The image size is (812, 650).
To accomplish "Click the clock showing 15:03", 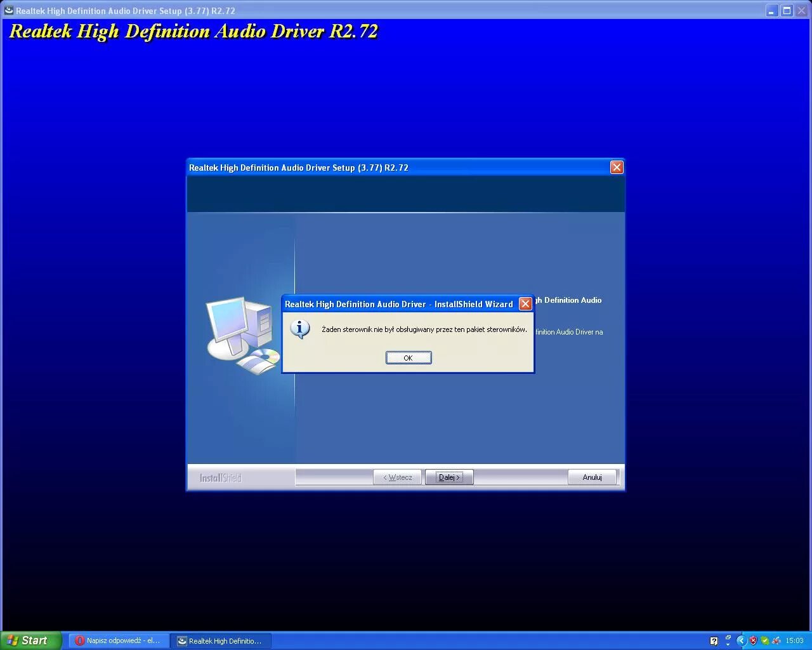I will pos(794,640).
